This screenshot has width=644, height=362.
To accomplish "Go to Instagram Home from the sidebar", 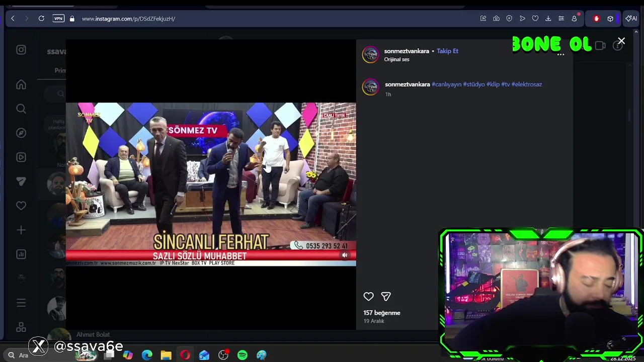I will [21, 85].
